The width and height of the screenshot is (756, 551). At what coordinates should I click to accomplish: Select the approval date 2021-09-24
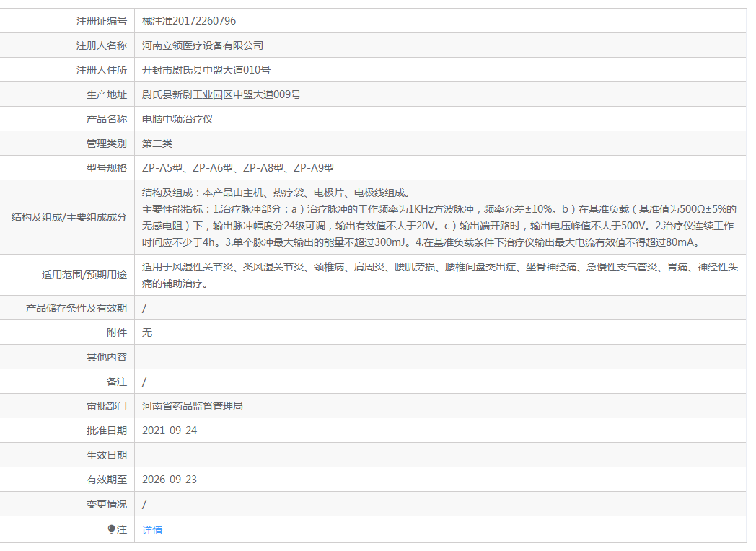point(170,431)
